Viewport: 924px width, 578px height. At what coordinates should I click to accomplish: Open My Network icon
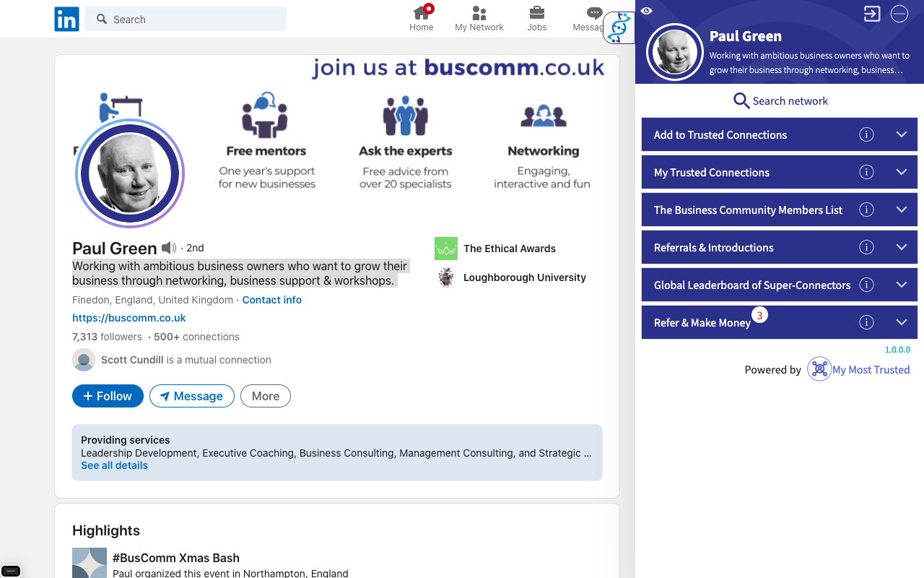(x=479, y=13)
